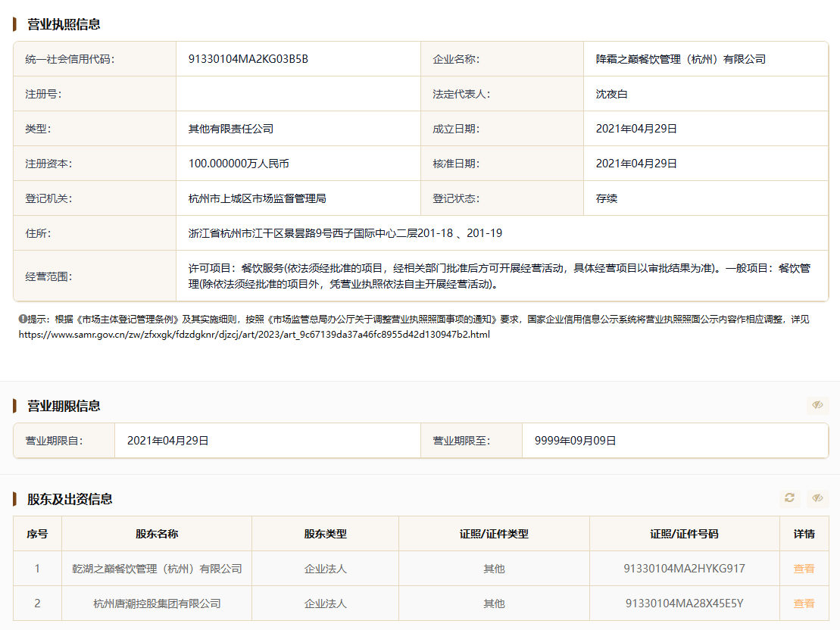Refresh the 股东及出资信息 table
Screen dimensions: 840x630
790,498
